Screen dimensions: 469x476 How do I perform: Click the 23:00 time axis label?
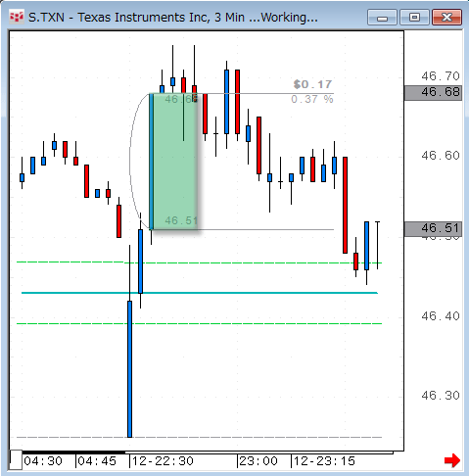(258, 461)
